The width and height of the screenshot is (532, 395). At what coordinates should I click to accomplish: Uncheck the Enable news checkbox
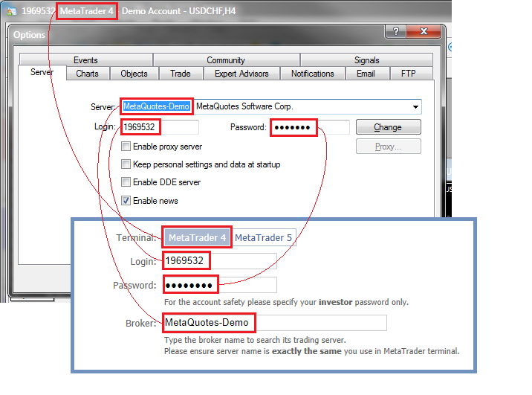[126, 200]
